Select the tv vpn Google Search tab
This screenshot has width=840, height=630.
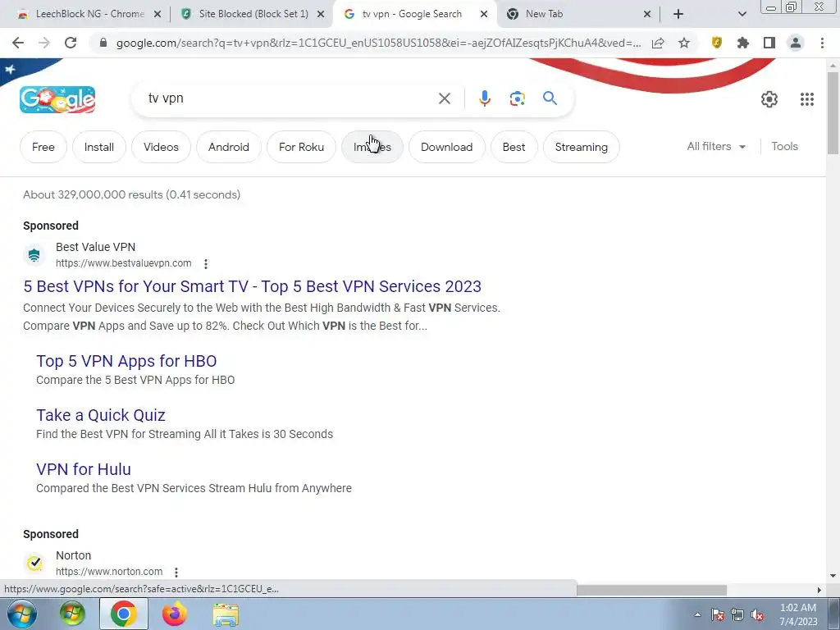point(412,14)
